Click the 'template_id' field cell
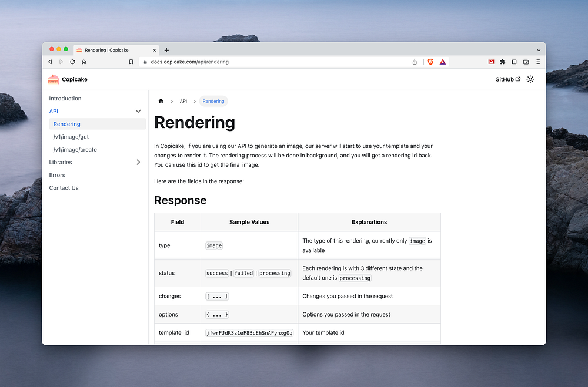This screenshot has height=387, width=588. [x=178, y=332]
